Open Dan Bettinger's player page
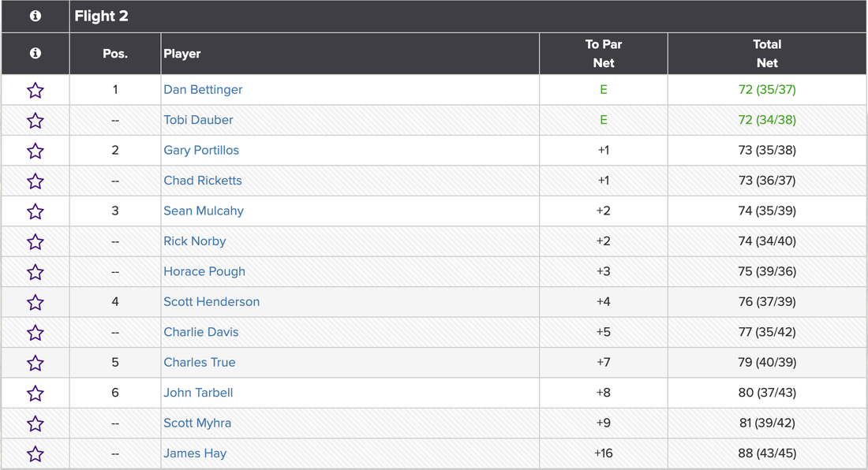 pyautogui.click(x=203, y=90)
